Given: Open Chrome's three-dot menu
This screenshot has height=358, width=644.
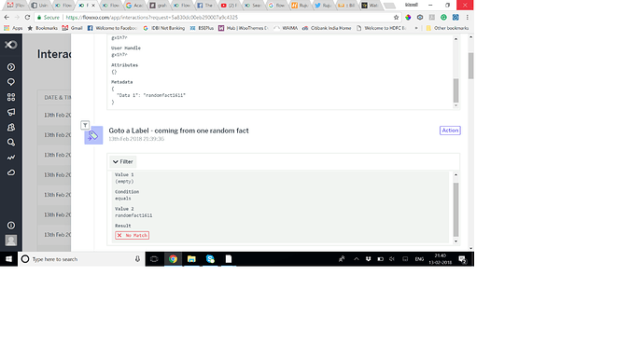Looking at the screenshot, I should point(467,17).
